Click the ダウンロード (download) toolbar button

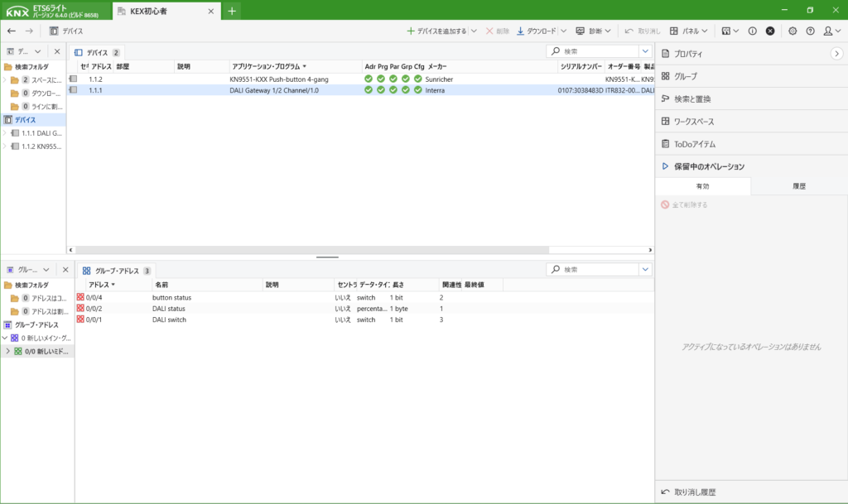[537, 31]
